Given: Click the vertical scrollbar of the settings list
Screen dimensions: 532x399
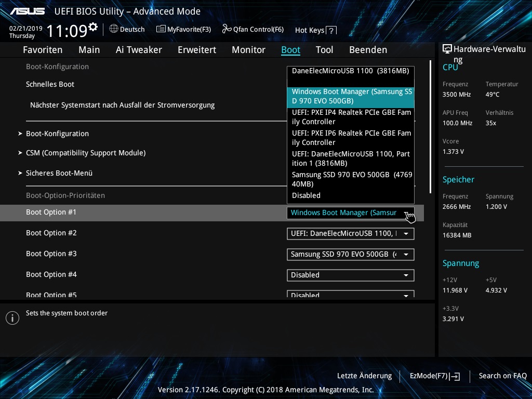Looking at the screenshot, I should point(430,127).
